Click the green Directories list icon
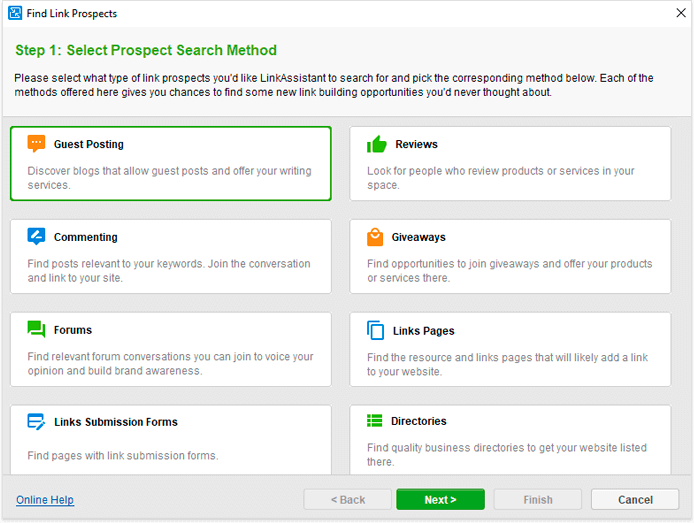 [x=374, y=420]
